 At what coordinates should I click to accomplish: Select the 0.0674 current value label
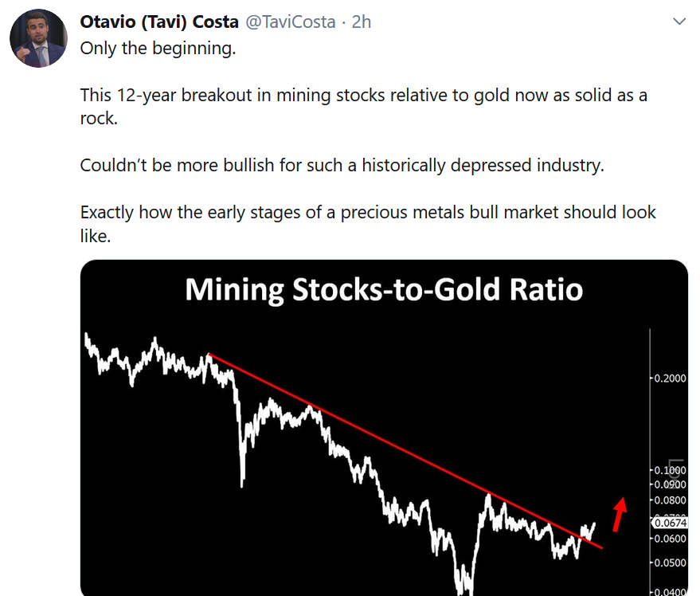click(669, 523)
